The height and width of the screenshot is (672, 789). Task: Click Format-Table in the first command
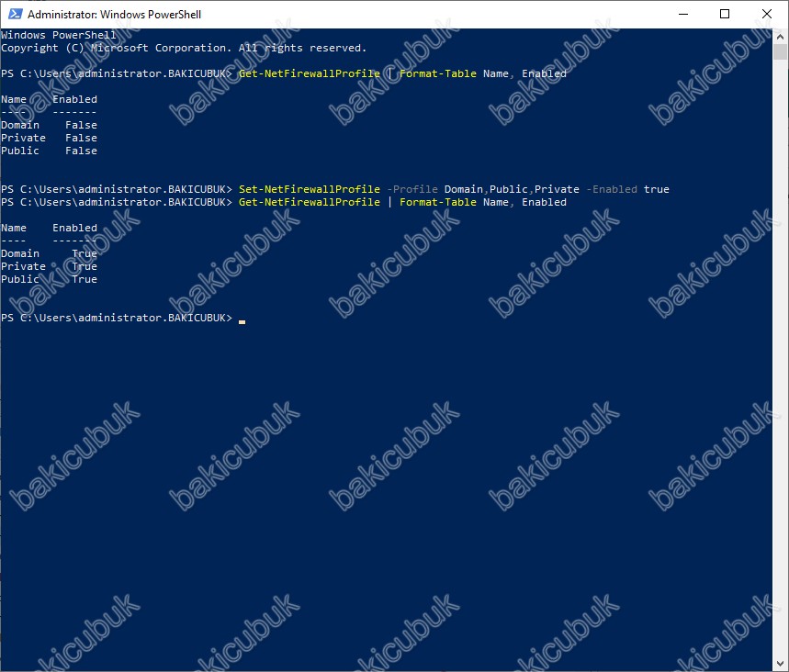pyautogui.click(x=437, y=73)
